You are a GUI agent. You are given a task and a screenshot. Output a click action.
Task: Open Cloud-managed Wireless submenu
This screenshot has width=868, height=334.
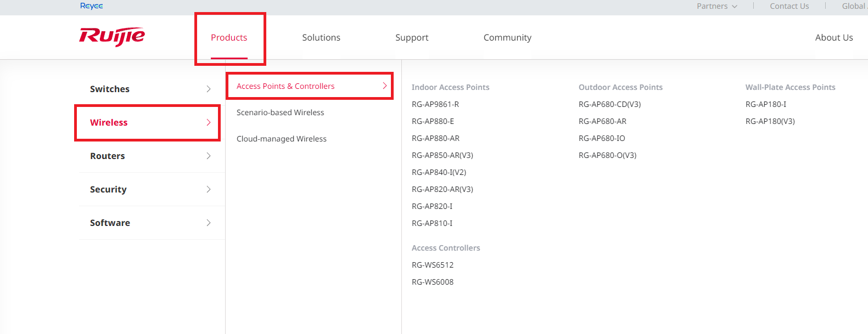click(x=282, y=139)
